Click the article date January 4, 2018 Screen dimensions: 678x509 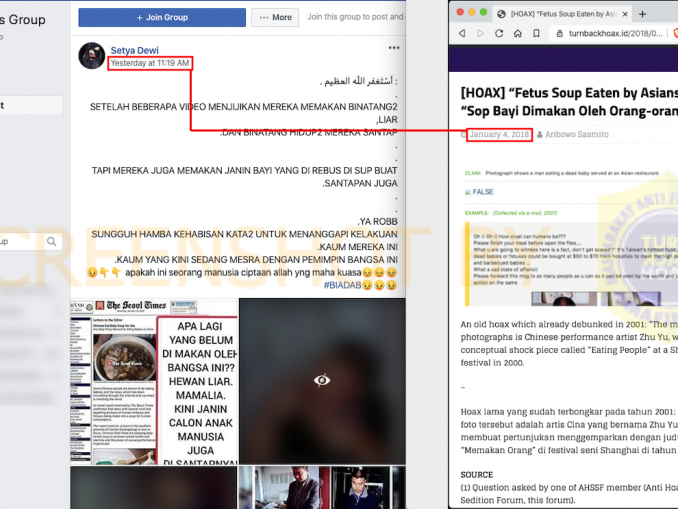(x=499, y=134)
